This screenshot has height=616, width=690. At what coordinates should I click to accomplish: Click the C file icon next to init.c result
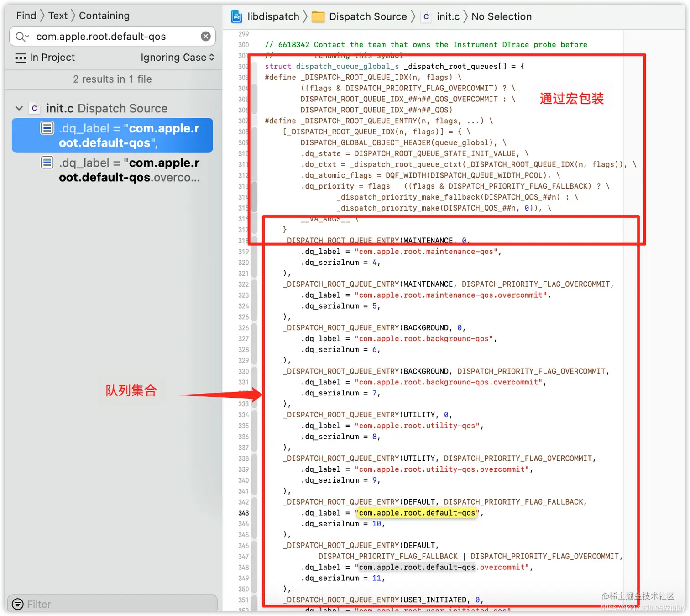coord(34,108)
